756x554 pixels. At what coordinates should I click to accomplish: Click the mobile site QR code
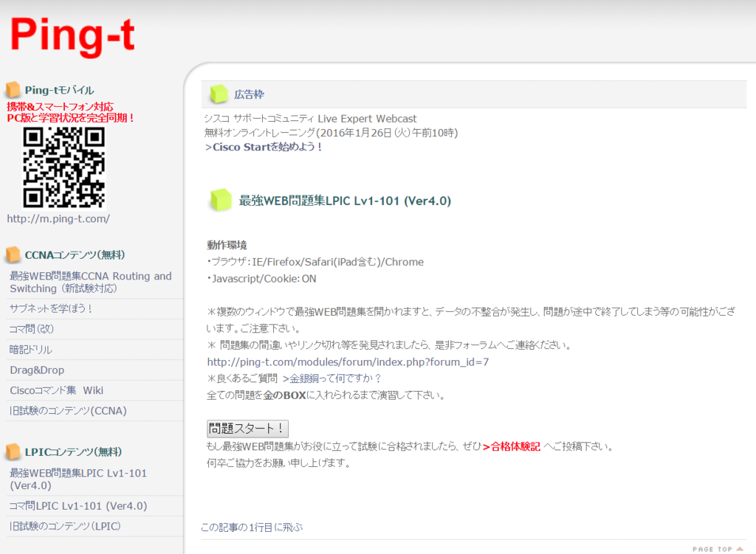(x=63, y=167)
